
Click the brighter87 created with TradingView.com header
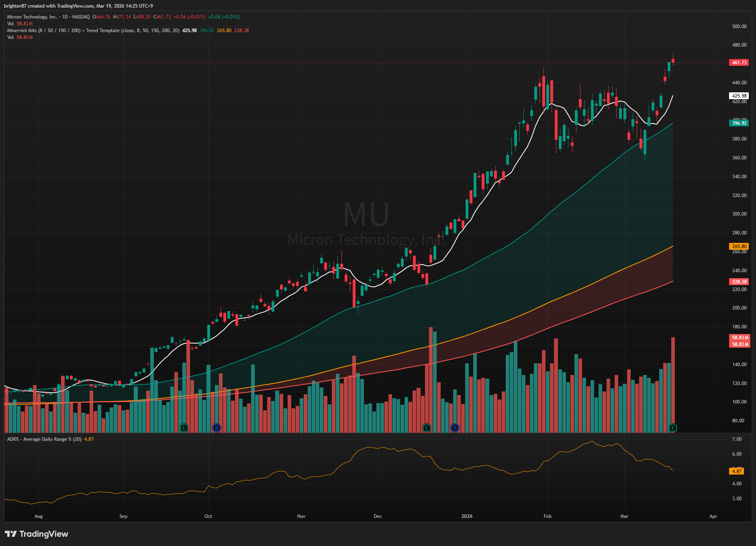click(78, 6)
